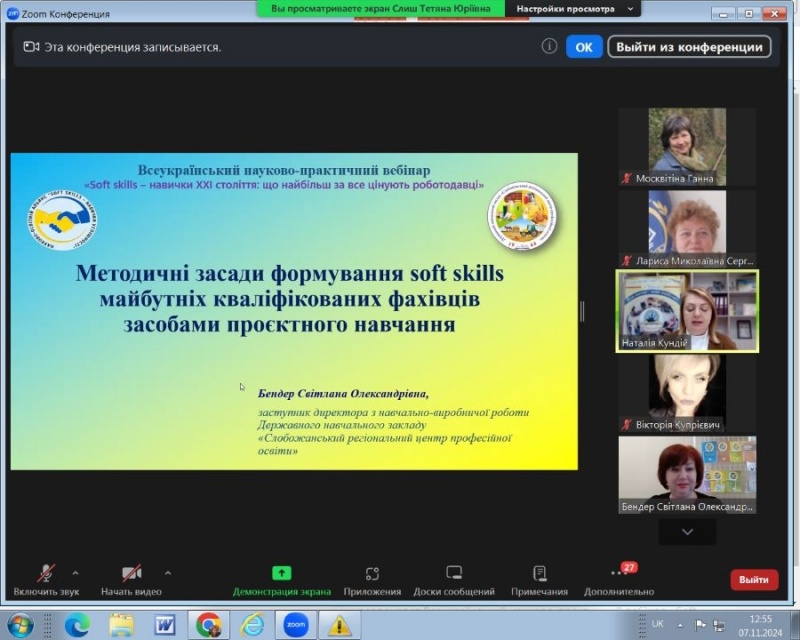Confirm recording notice with OK button

click(x=584, y=47)
